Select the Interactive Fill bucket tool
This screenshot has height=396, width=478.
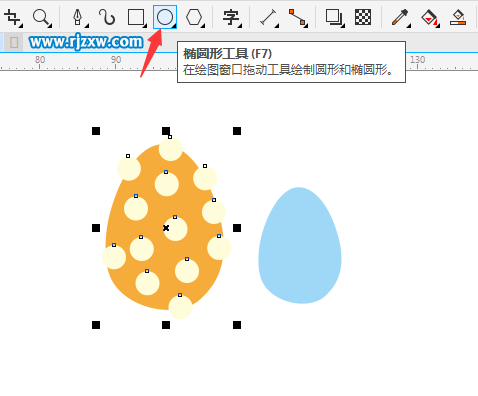pos(429,17)
